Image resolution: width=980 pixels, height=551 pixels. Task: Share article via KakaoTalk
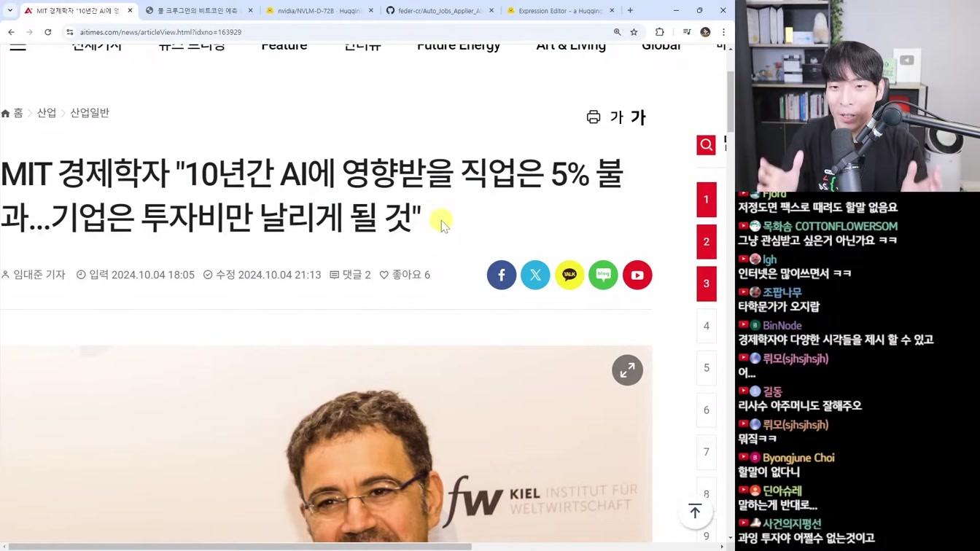(569, 275)
